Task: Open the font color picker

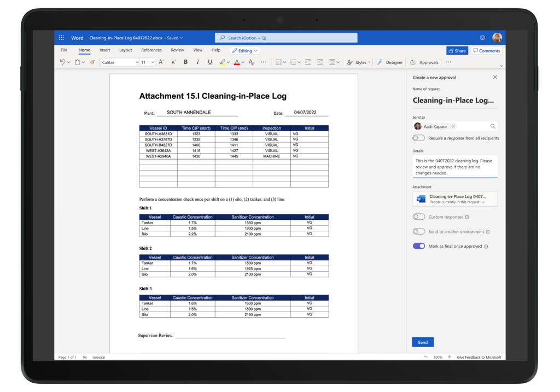Action: tap(236, 62)
